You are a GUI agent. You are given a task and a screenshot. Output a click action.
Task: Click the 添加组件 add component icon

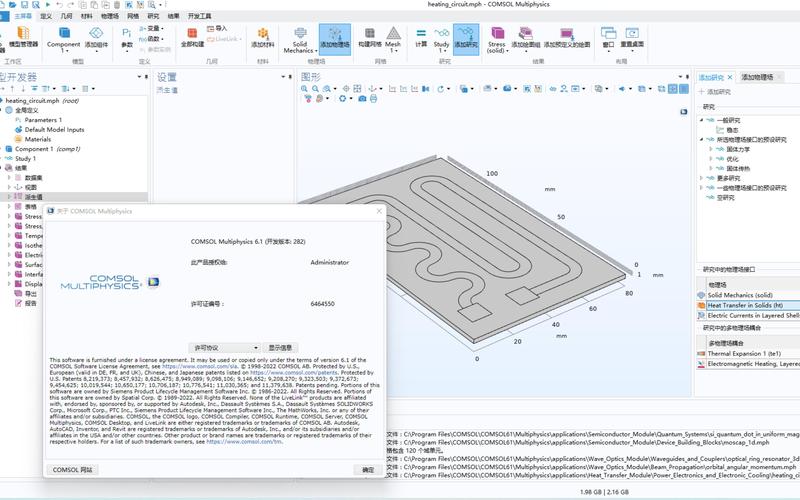[x=96, y=39]
